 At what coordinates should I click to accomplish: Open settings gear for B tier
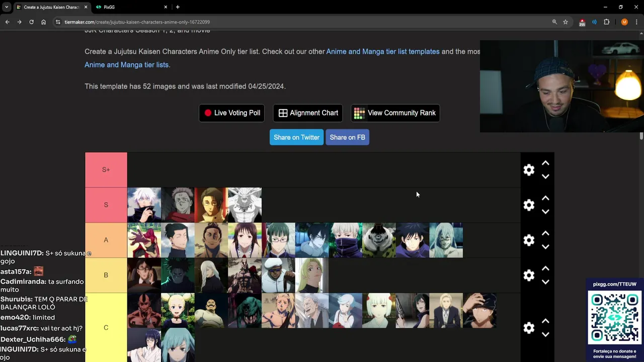[529, 276]
